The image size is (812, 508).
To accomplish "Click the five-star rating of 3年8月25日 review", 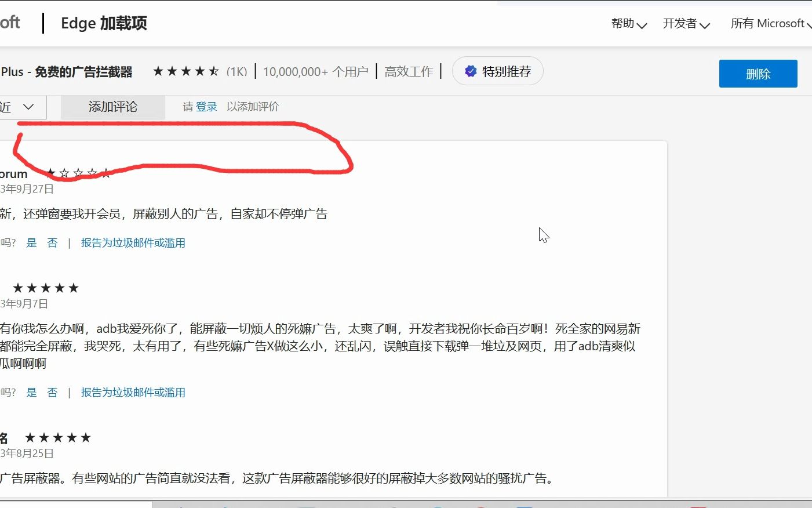I will click(58, 438).
